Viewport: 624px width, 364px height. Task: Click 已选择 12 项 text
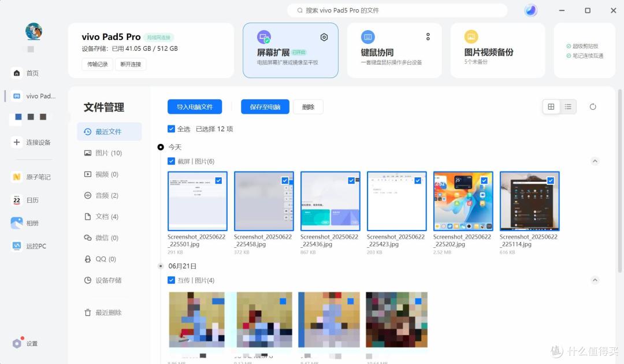click(214, 129)
